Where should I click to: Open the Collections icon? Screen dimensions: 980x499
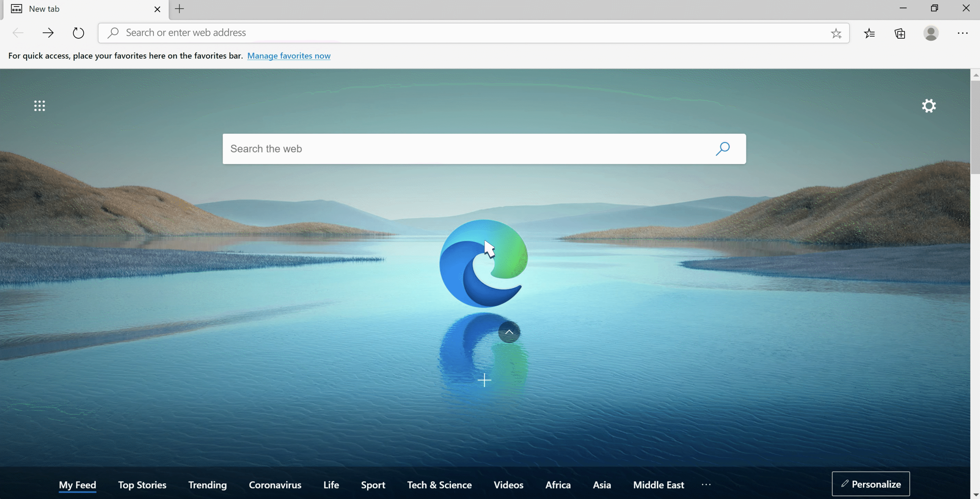point(900,33)
